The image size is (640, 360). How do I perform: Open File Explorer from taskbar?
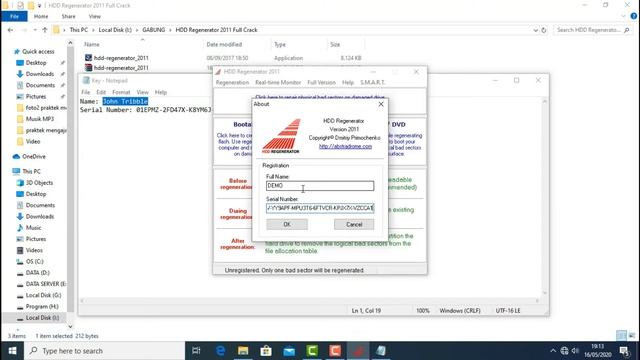pos(243,351)
